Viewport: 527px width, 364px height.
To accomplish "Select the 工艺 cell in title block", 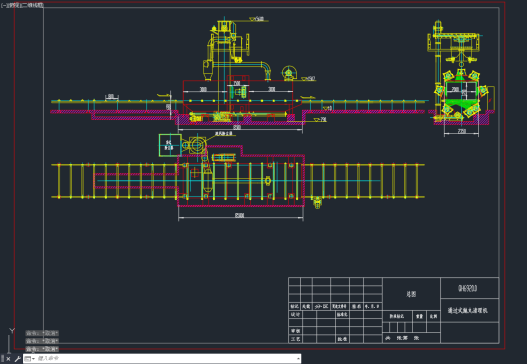I will [296, 339].
